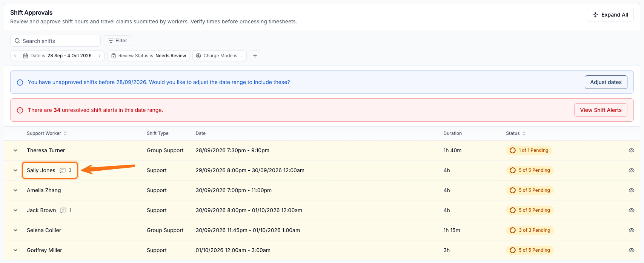The height and width of the screenshot is (263, 644).
Task: Click the Shift Type column header
Action: 158,133
